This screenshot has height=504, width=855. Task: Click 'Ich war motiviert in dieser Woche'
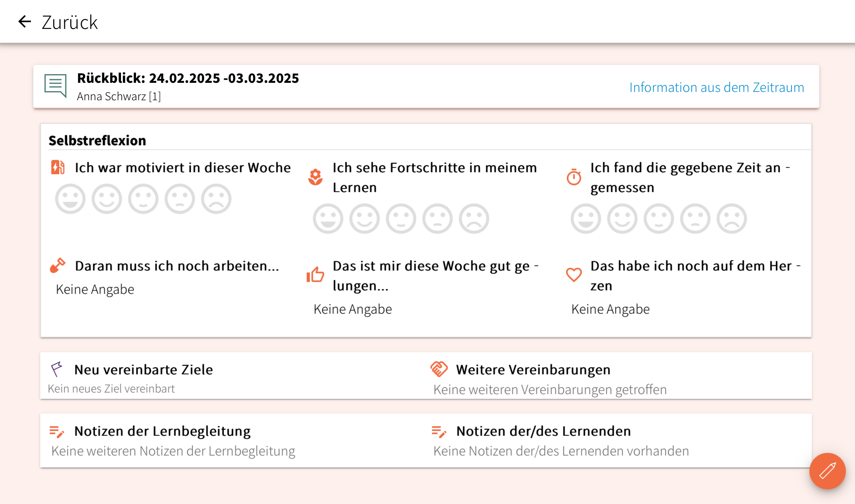pos(183,168)
